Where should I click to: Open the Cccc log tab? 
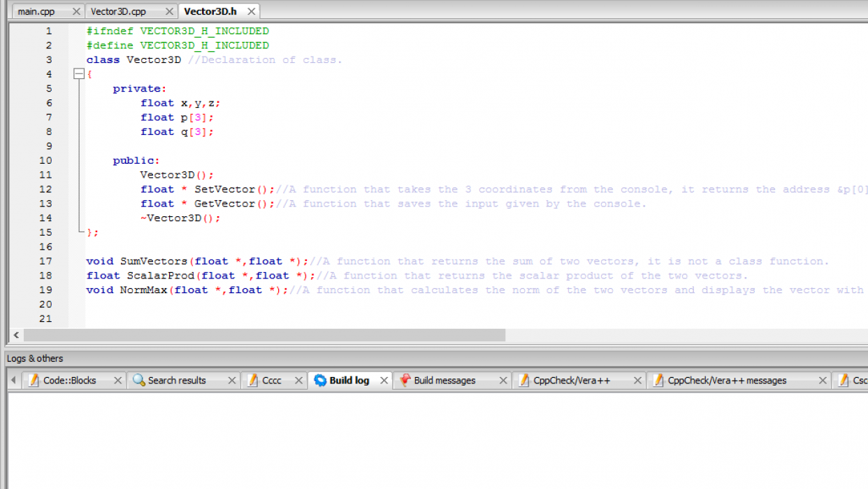pyautogui.click(x=271, y=381)
